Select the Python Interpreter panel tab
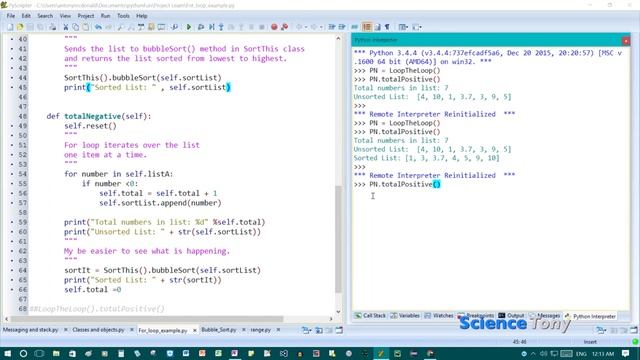Viewport: 640px width, 360px height. click(x=591, y=316)
